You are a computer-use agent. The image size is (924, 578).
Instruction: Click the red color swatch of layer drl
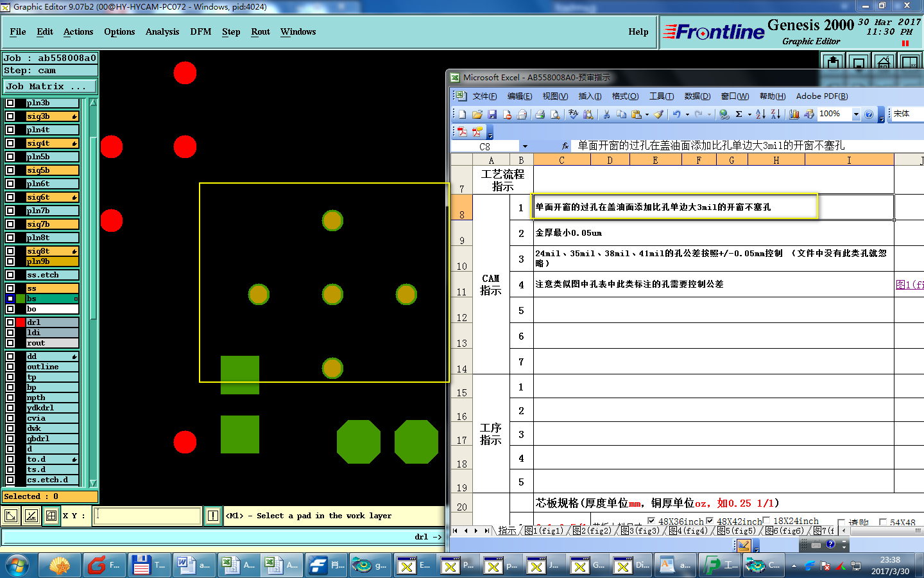coord(21,322)
